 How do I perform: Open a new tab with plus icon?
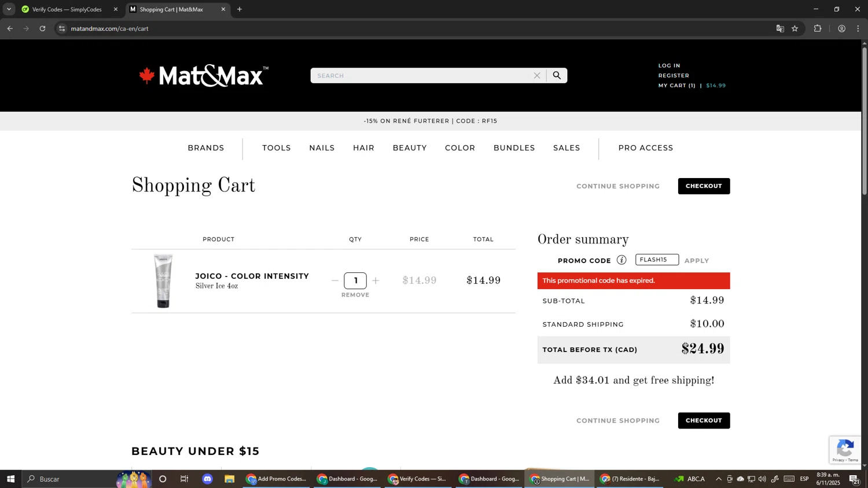pyautogui.click(x=240, y=9)
